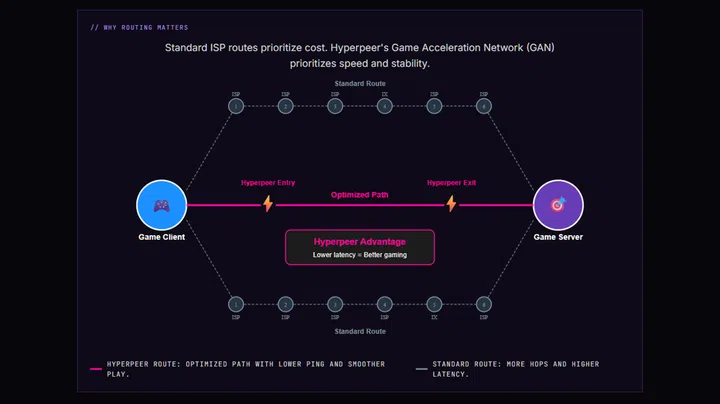Image resolution: width=720 pixels, height=404 pixels.
Task: Click the upper 'Standard Route' heading
Action: 360,84
